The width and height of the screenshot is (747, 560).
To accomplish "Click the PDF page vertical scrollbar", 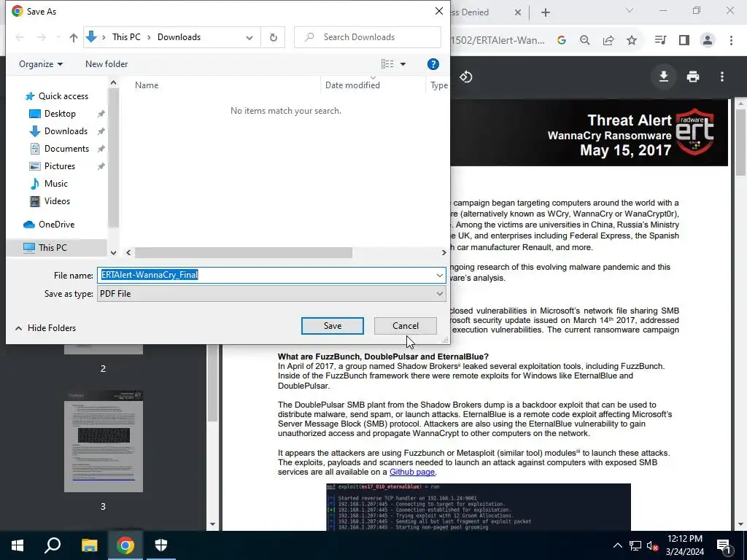I will pyautogui.click(x=741, y=142).
